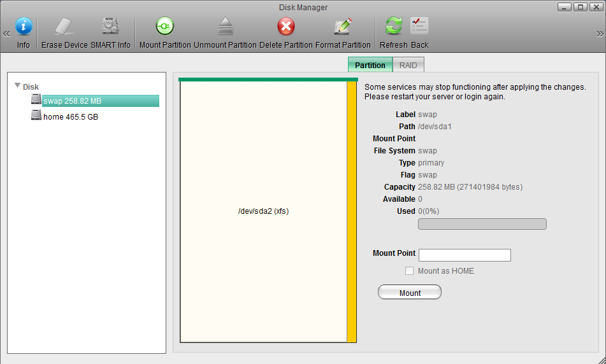Click the Info toolbar icon
Viewport: 606px width, 364px height.
pos(24,27)
